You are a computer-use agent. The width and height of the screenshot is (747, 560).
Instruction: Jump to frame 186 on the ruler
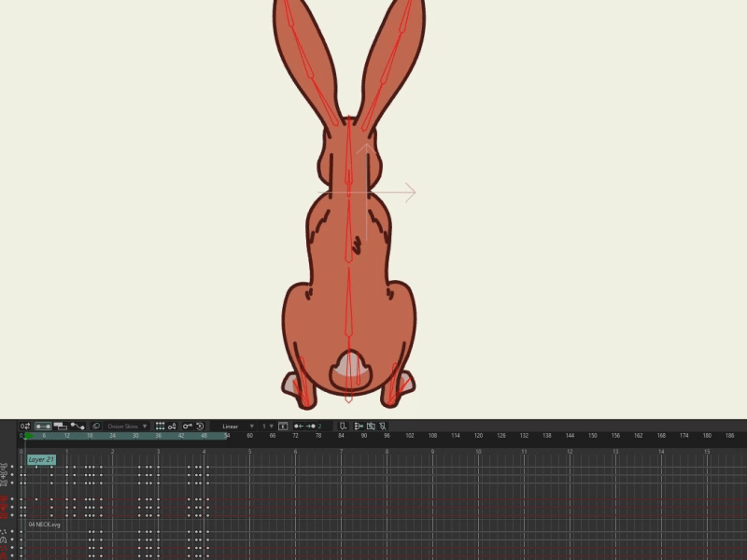[x=730, y=436]
